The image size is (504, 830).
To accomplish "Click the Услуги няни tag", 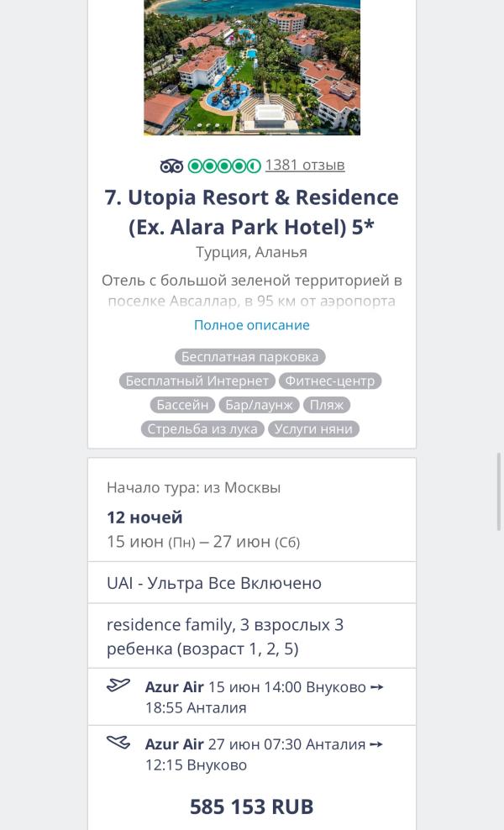I will [x=314, y=429].
